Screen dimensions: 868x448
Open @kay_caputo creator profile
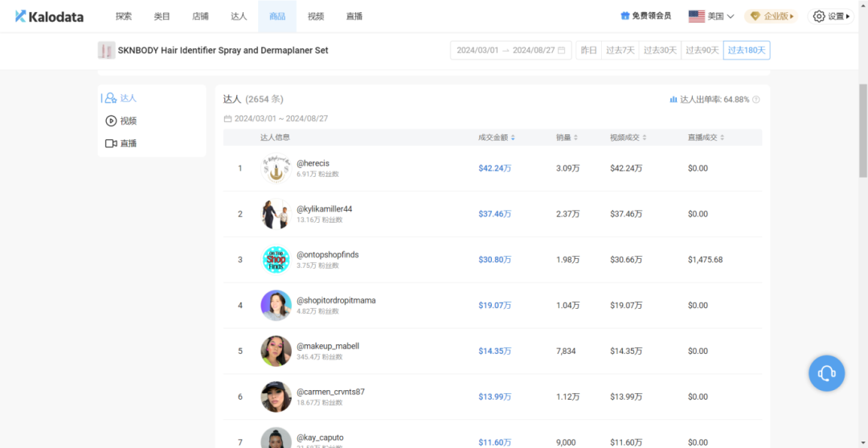(x=320, y=438)
